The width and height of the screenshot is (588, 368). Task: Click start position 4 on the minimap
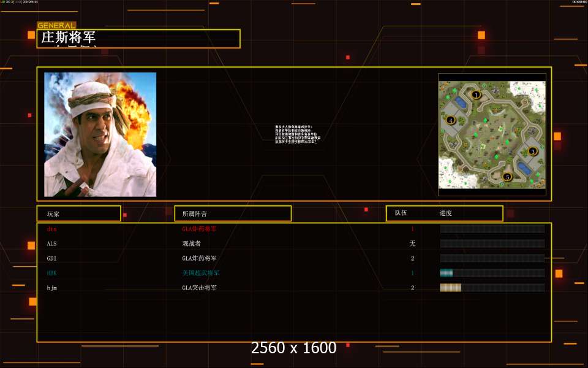pyautogui.click(x=450, y=120)
